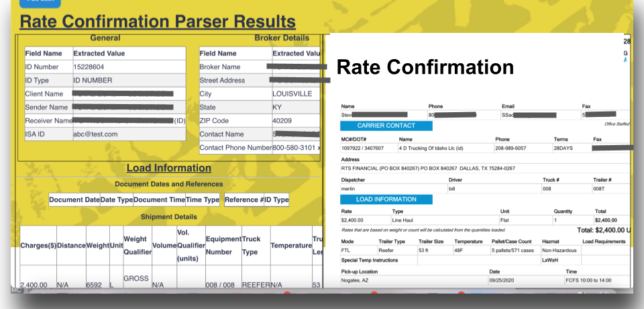Select the ID Number value 15228604
This screenshot has height=309, width=644.
tap(89, 67)
